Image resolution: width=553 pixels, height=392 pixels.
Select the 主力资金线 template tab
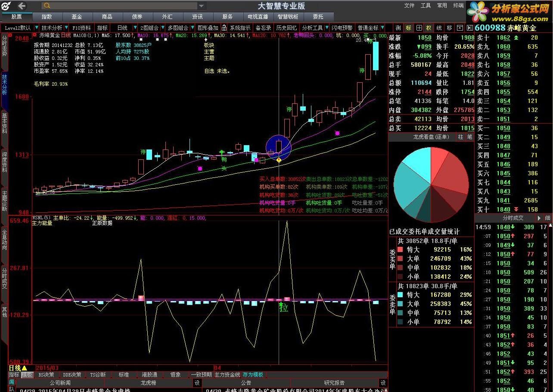[x=227, y=375]
